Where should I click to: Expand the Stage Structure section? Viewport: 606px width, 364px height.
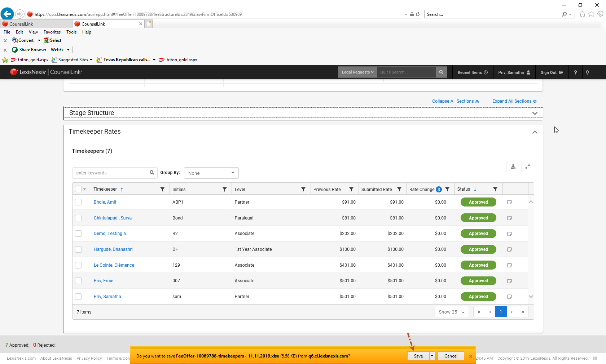pyautogui.click(x=535, y=113)
